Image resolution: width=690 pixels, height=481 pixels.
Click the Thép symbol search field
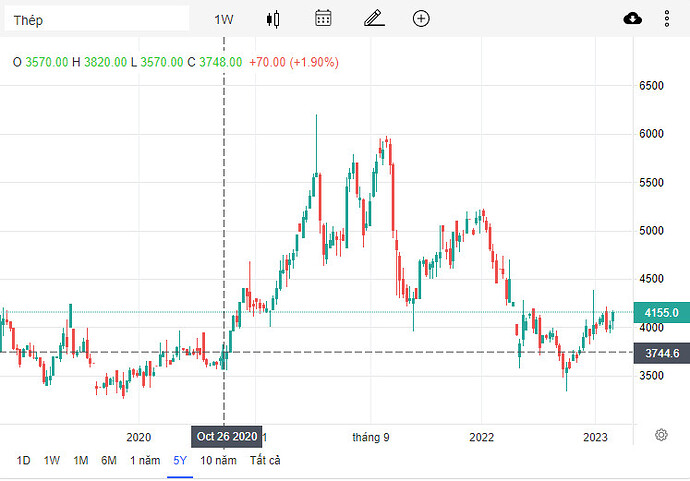click(97, 18)
